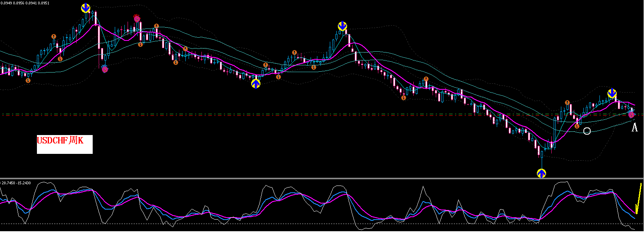The height and width of the screenshot is (232, 644).
Task: Click the up-arrow buy signal at the chart's lowest low
Action: [x=541, y=173]
